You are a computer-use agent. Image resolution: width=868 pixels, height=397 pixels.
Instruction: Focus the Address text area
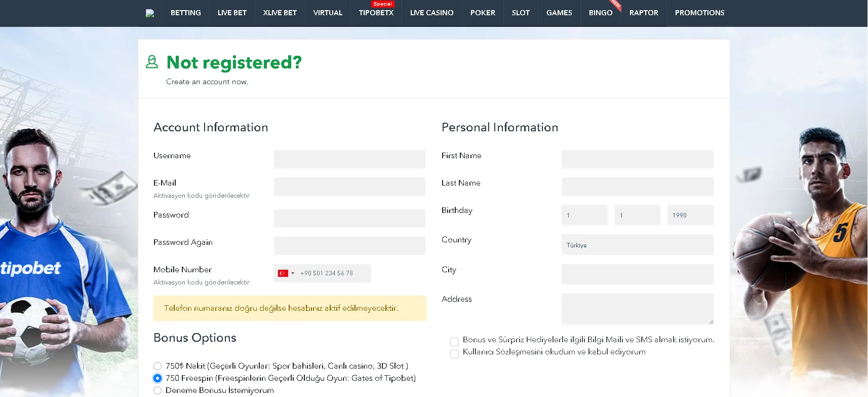point(638,309)
